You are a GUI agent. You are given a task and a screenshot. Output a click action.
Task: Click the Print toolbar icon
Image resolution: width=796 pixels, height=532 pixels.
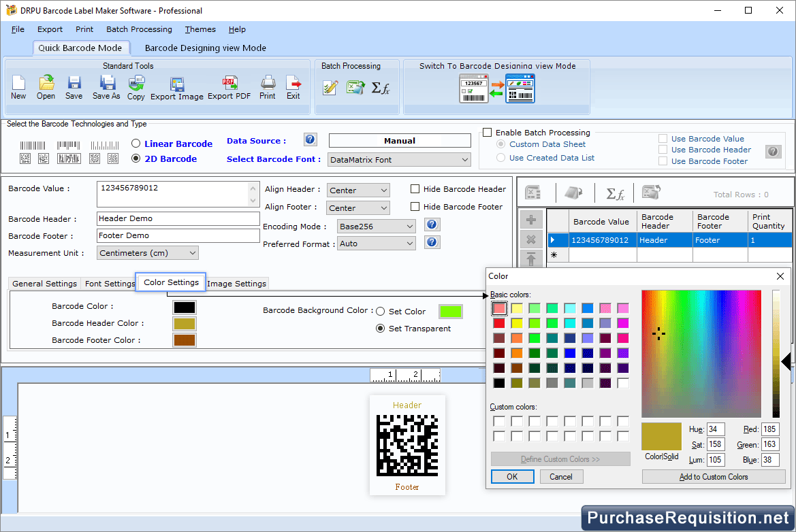268,86
